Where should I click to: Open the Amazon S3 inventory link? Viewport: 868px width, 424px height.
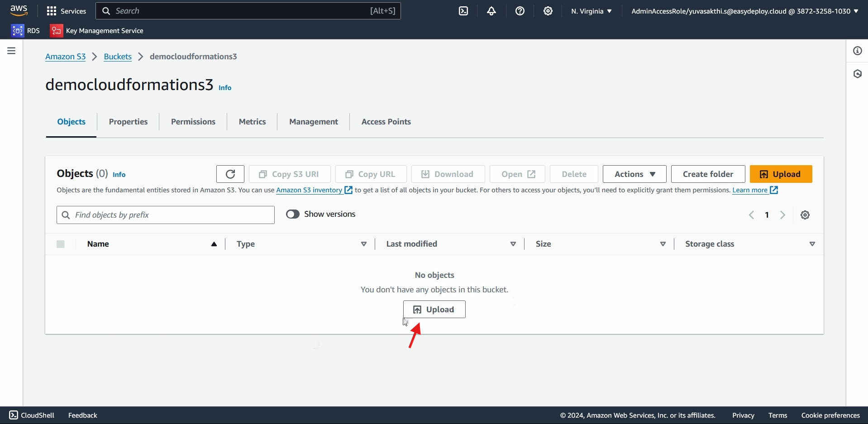coord(309,190)
